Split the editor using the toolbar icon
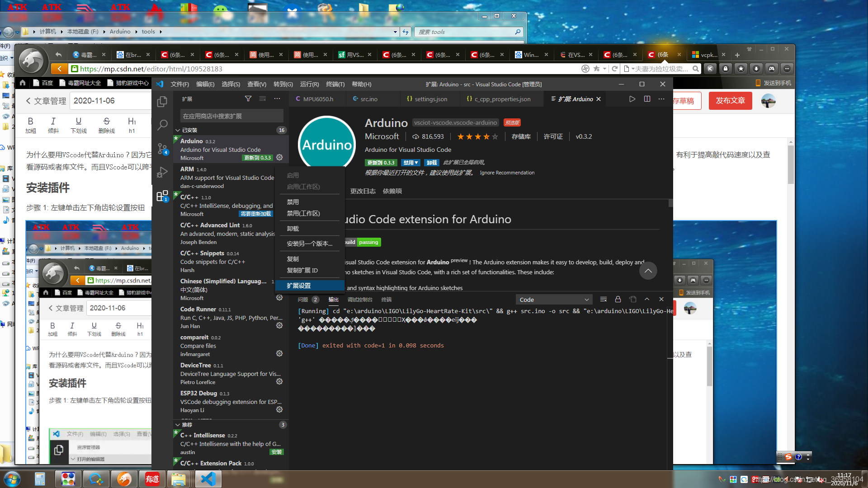 click(x=647, y=99)
